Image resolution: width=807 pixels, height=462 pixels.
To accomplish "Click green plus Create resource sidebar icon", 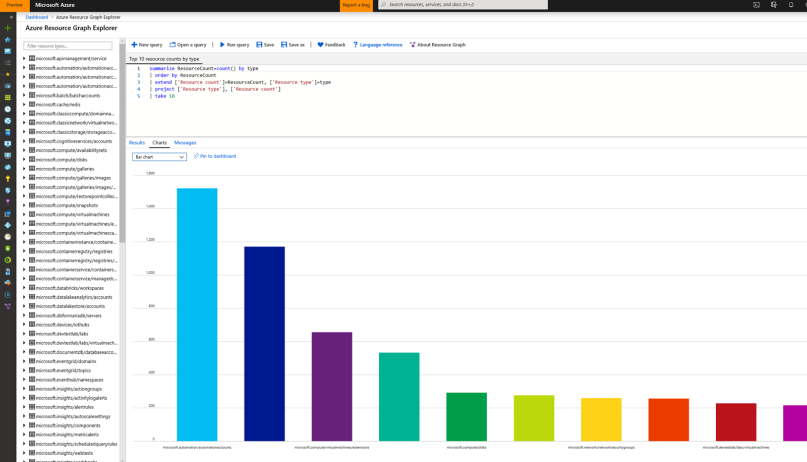I will [8, 28].
